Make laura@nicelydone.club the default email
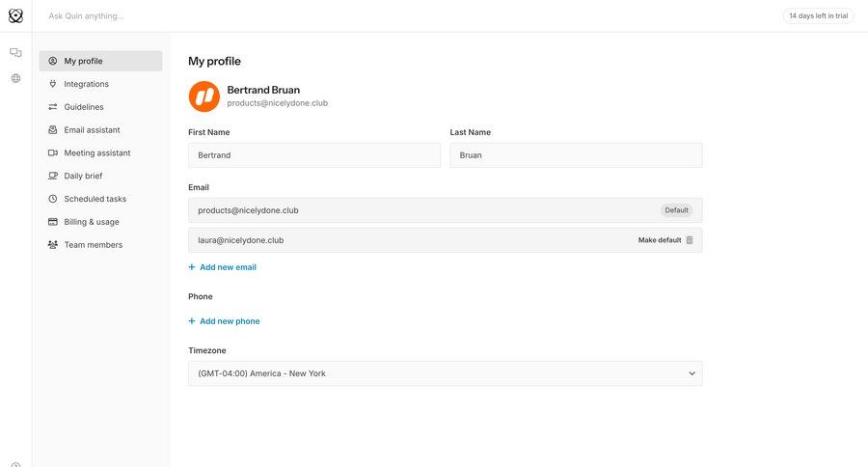The width and height of the screenshot is (868, 467). pos(659,240)
